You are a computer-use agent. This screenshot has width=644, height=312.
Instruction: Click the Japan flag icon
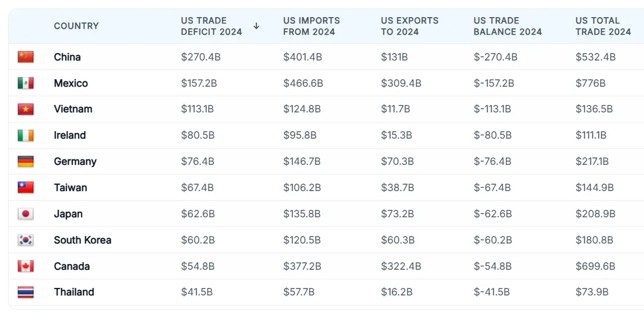(26, 214)
